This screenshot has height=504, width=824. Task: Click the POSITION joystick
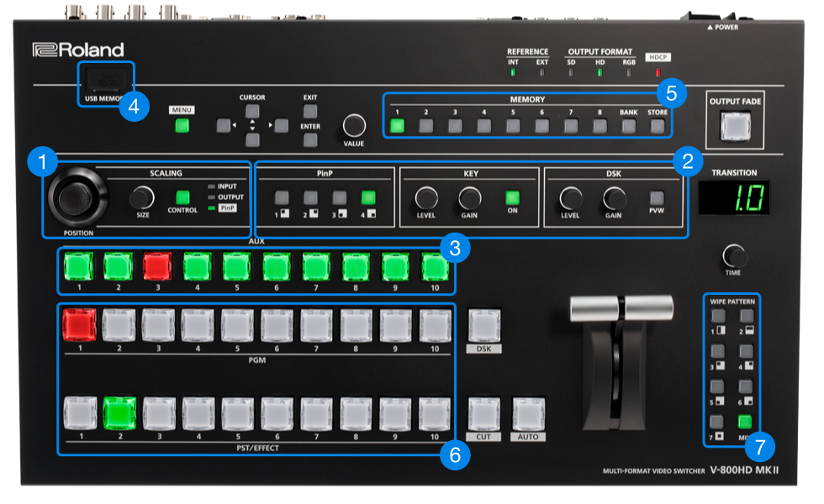click(77, 198)
